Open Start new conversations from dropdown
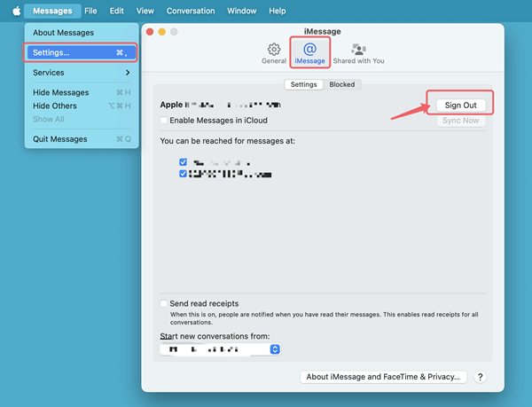This screenshot has height=407, width=532. 275,349
